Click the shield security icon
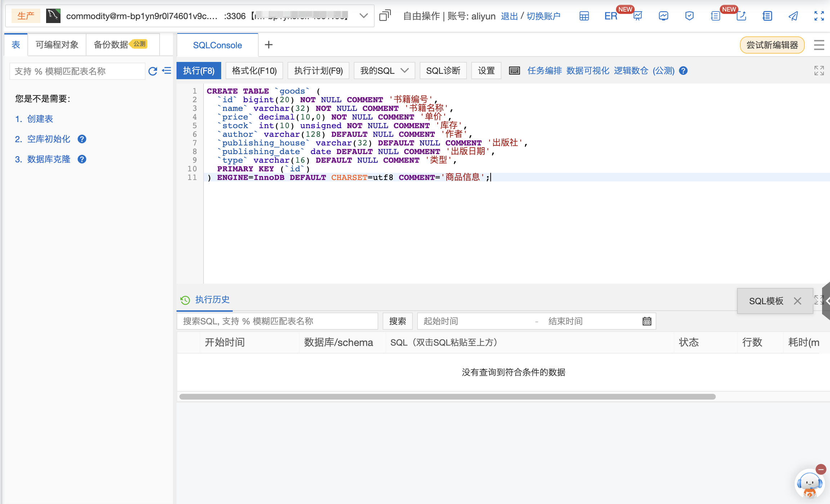Image resolution: width=830 pixels, height=504 pixels. click(x=689, y=16)
